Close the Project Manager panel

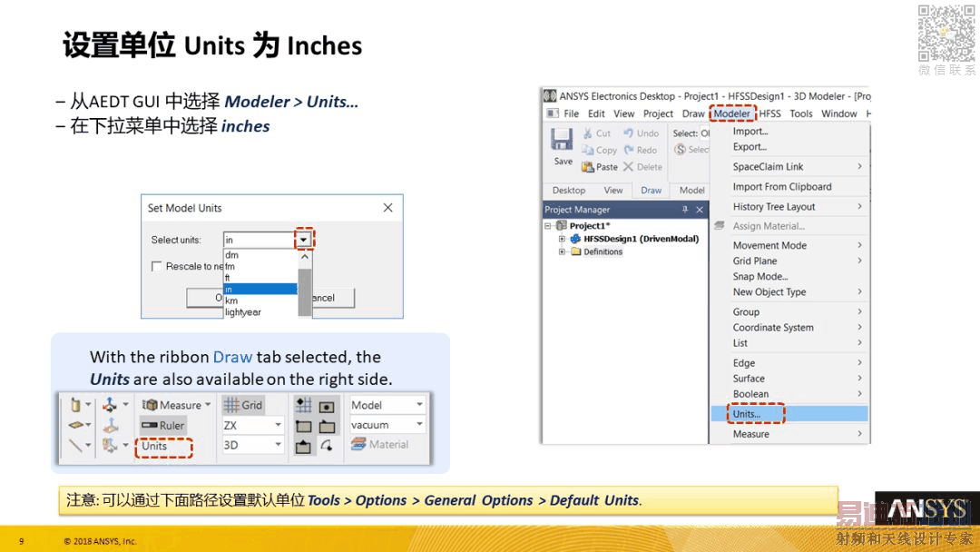click(700, 210)
